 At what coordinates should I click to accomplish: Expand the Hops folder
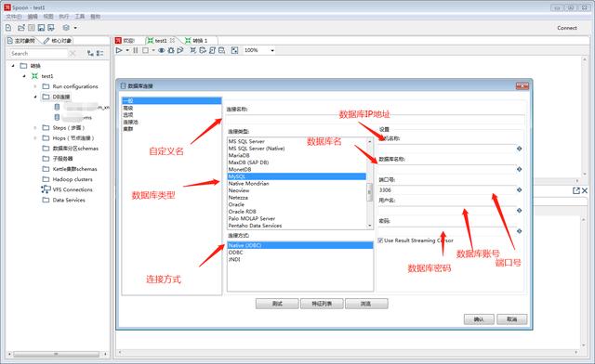pyautogui.click(x=35, y=138)
